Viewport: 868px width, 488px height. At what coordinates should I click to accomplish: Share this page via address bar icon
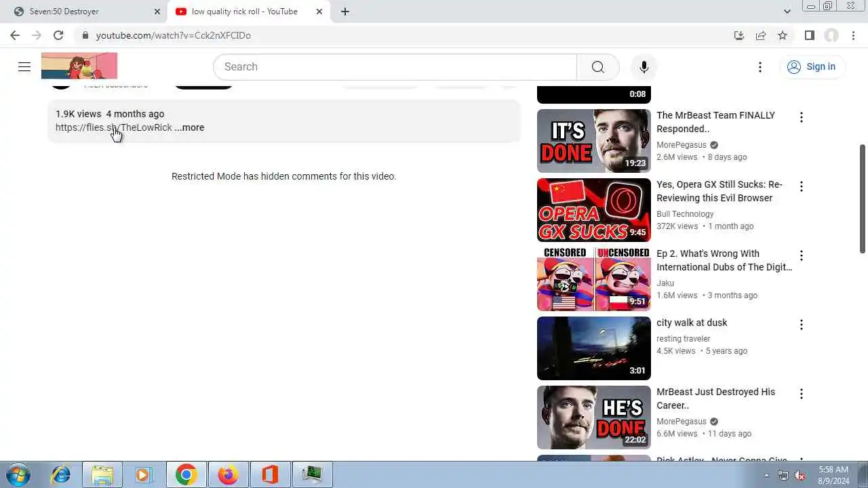click(x=761, y=35)
